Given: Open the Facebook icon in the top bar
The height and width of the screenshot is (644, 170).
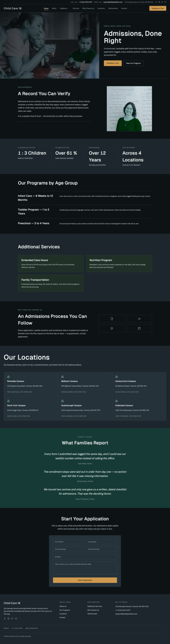Looking at the screenshot, I should point(156,2).
